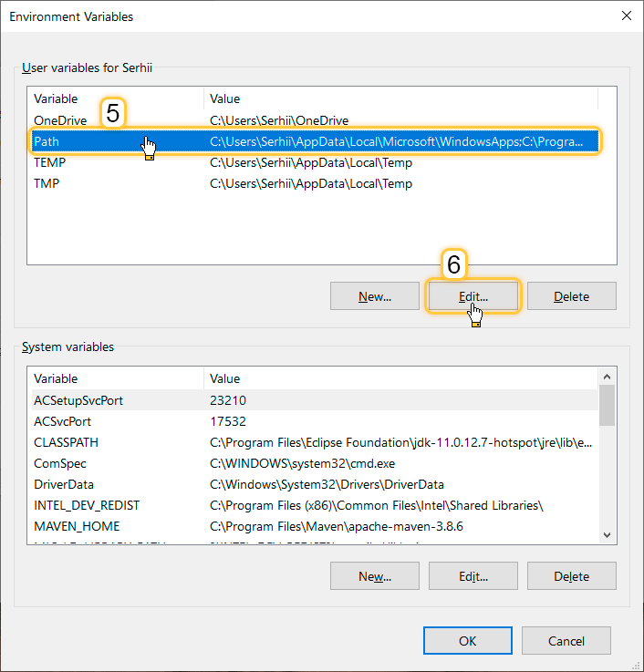Screen dimensions: 644x672
Task: Select the CLASSPATH system variable
Action: point(66,442)
